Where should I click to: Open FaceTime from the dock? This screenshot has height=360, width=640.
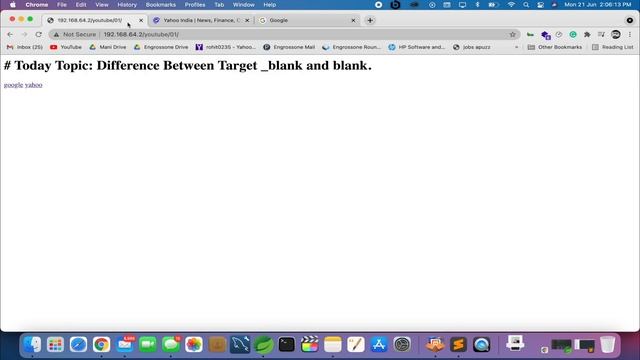[148, 344]
